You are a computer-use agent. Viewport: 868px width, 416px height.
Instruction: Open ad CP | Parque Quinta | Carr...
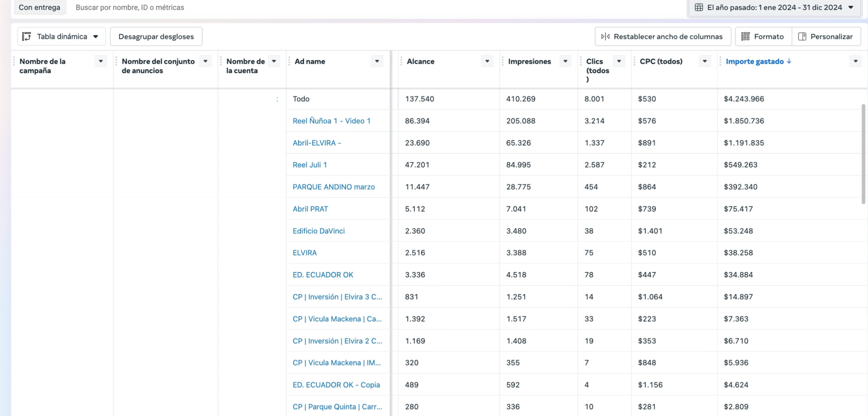point(337,407)
